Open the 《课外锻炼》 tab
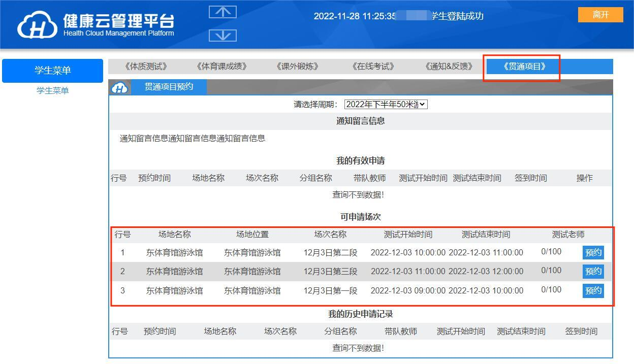The height and width of the screenshot is (364, 634). pyautogui.click(x=297, y=67)
